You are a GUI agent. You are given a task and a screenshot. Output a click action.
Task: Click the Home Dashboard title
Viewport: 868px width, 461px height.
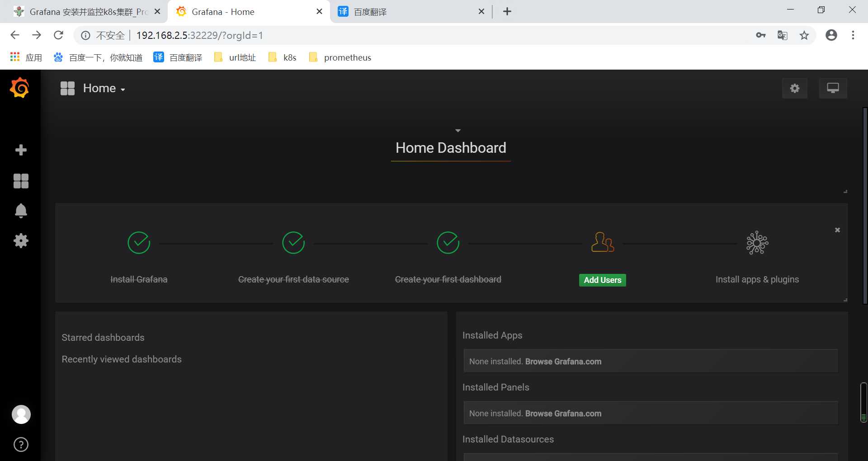tap(451, 148)
